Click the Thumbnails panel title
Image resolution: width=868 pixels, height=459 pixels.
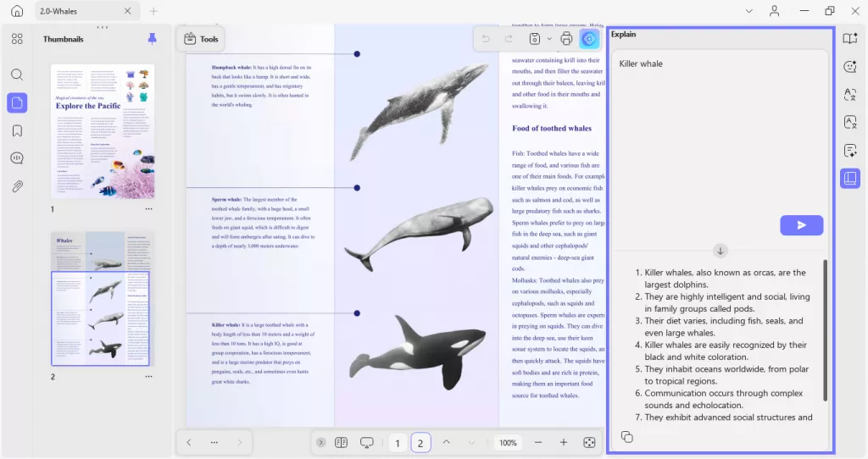pos(63,39)
